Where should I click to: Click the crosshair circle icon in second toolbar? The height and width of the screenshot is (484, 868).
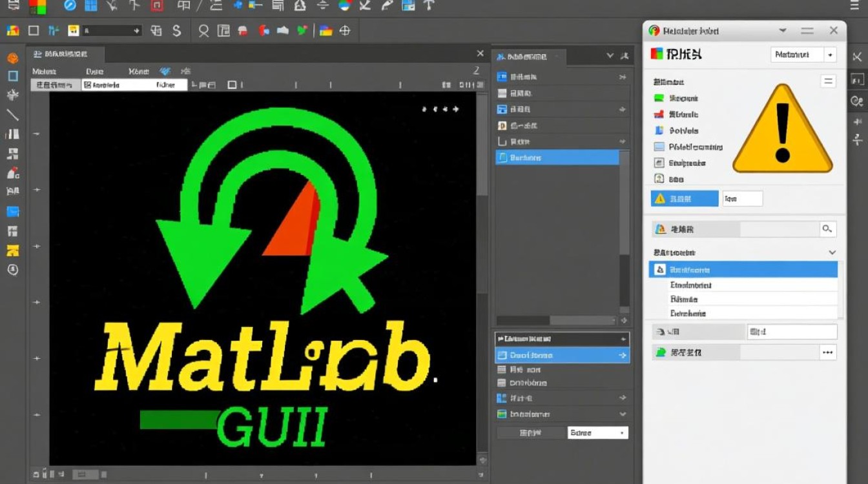pos(345,30)
